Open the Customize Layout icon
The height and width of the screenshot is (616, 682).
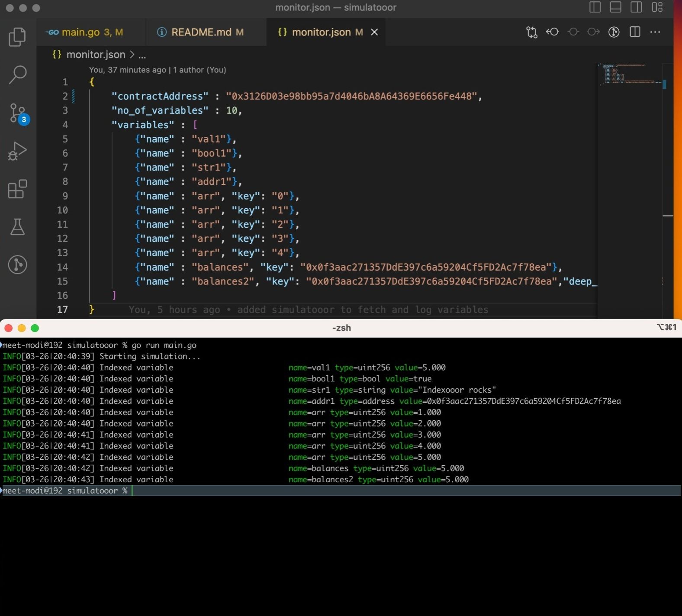point(657,7)
